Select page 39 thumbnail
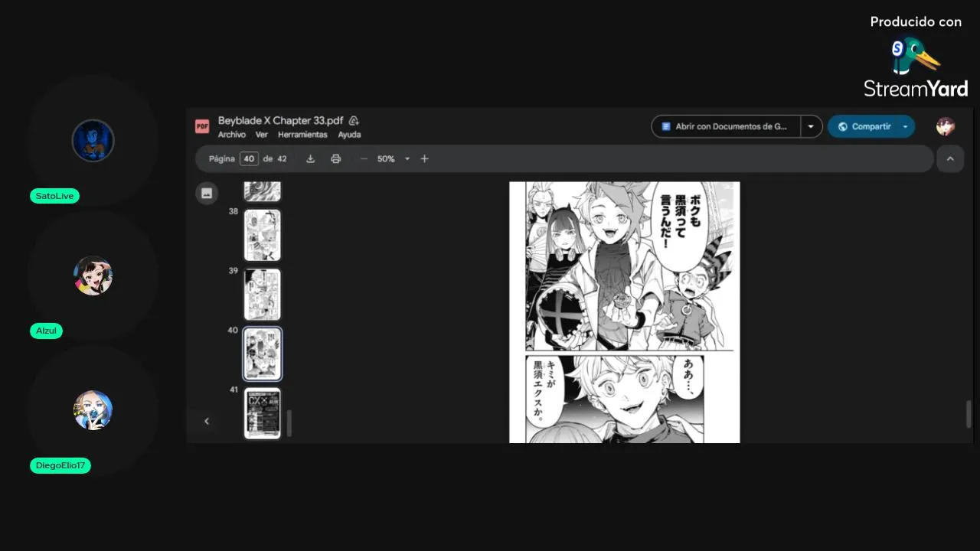This screenshot has width=980, height=551. click(x=262, y=294)
